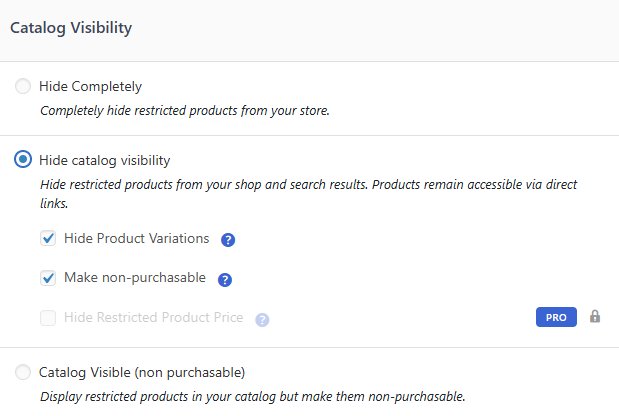Click the blue PRO badge
The height and width of the screenshot is (416, 619).
(x=556, y=317)
